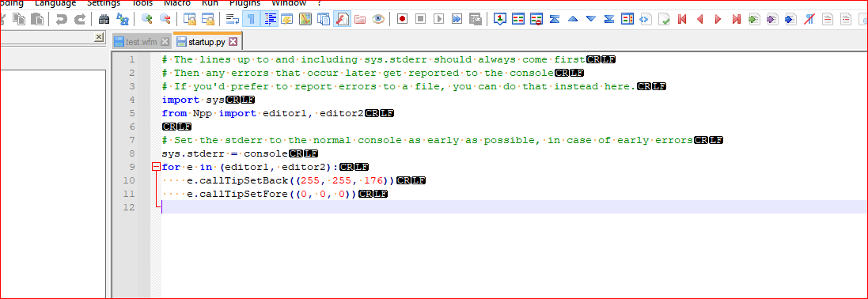Play back the recorded macro
This screenshot has width=868, height=299.
[x=439, y=19]
